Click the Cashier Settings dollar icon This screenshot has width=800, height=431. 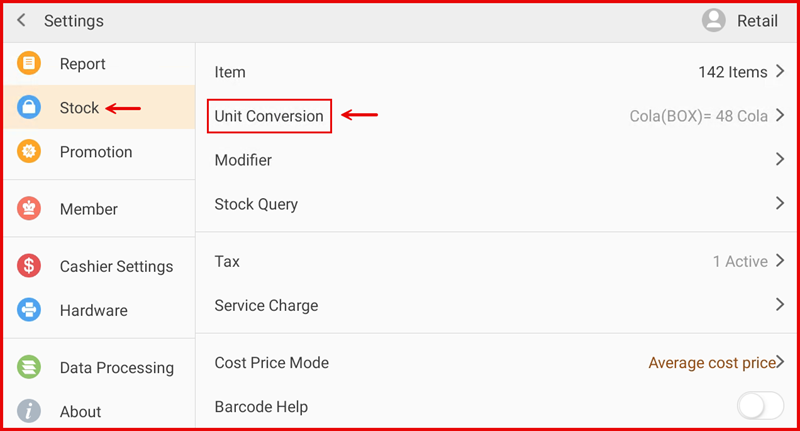[30, 266]
